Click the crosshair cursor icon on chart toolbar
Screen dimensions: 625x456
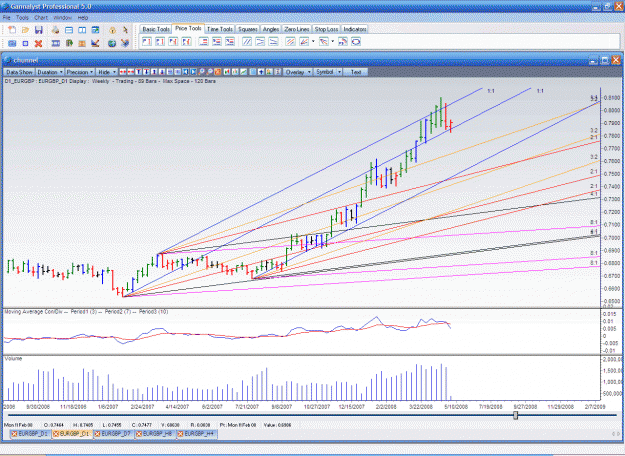click(x=261, y=72)
